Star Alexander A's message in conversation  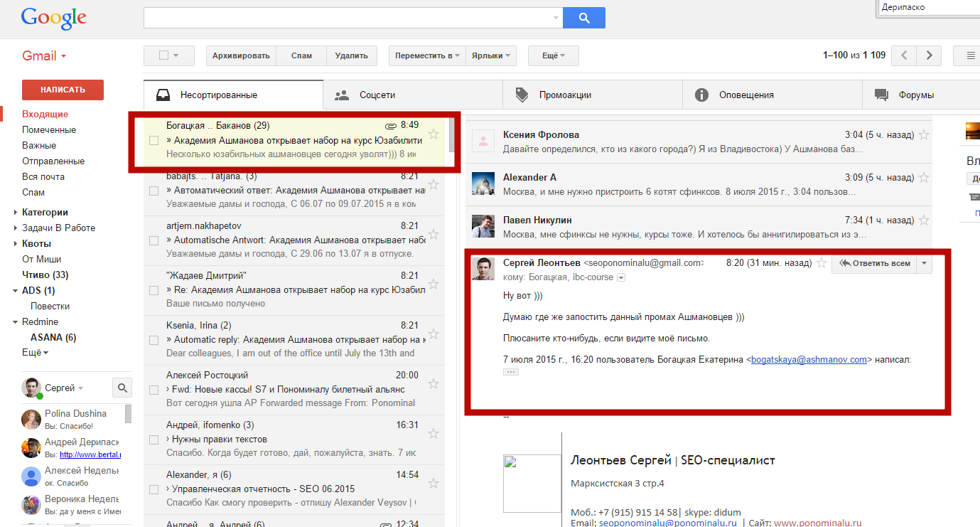tap(924, 177)
